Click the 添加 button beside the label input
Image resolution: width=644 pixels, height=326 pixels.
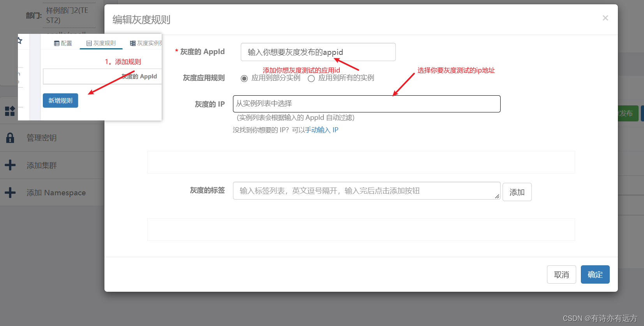517,192
